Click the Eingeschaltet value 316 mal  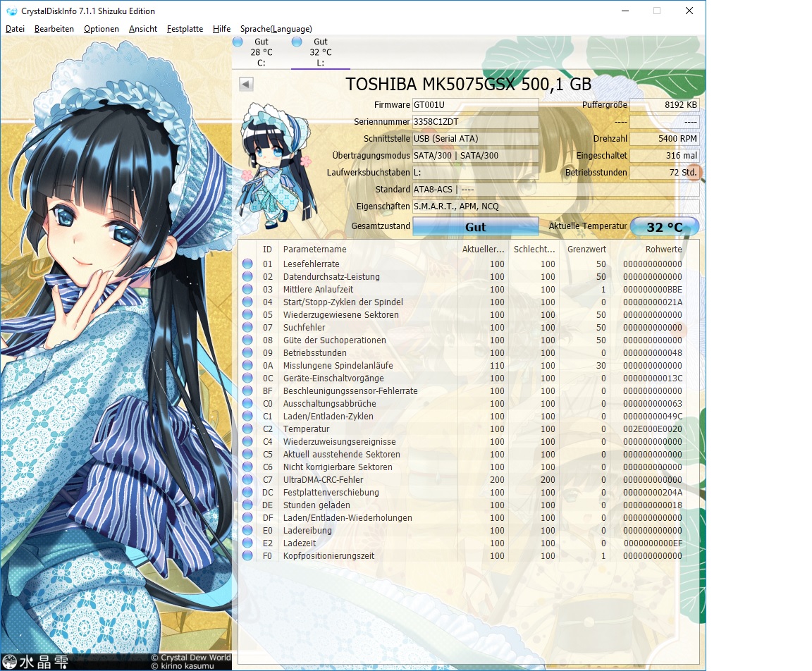(x=665, y=155)
